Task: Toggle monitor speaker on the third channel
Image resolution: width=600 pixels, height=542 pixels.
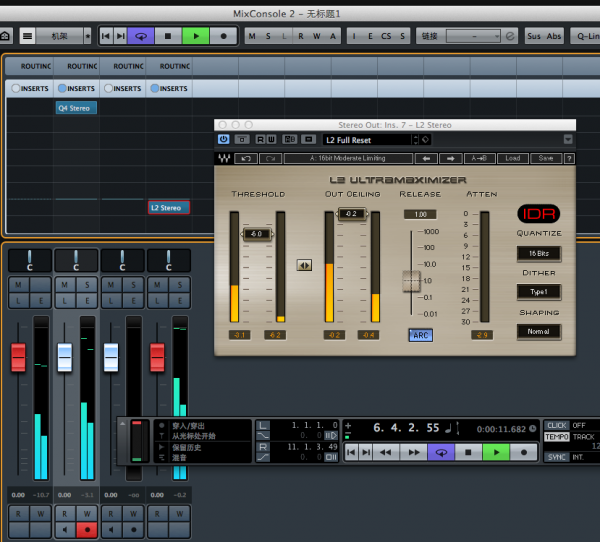Action: pos(111,530)
